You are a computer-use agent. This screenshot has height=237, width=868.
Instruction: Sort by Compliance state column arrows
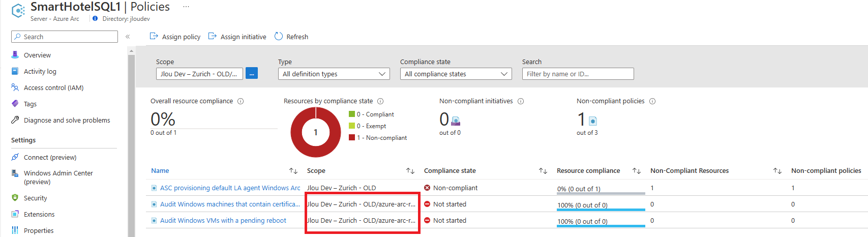tap(543, 171)
